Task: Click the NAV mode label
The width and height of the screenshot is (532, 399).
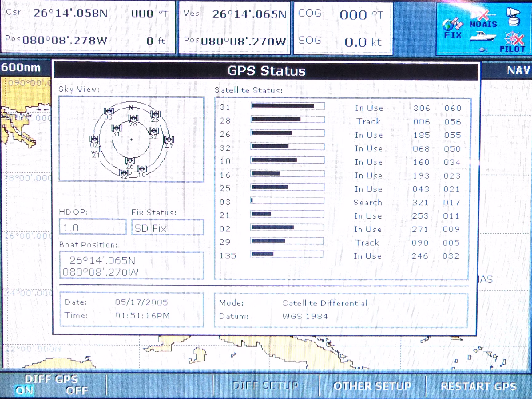Action: click(518, 70)
